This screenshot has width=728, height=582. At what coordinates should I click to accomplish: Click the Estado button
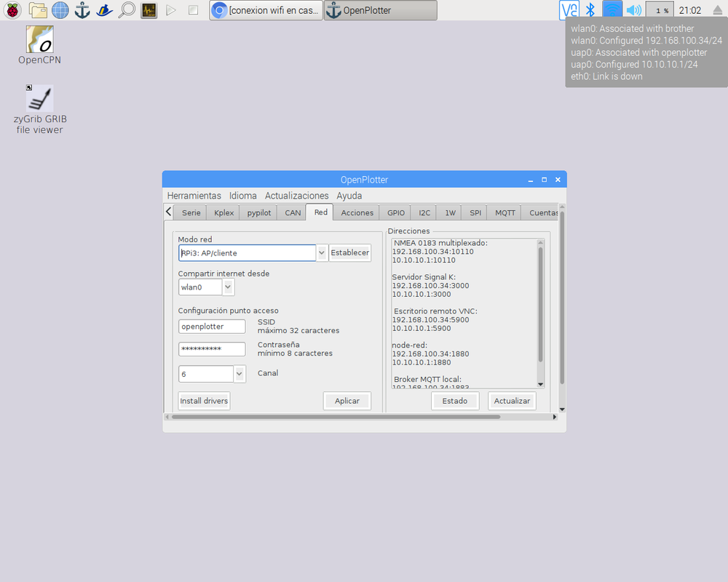tap(454, 401)
